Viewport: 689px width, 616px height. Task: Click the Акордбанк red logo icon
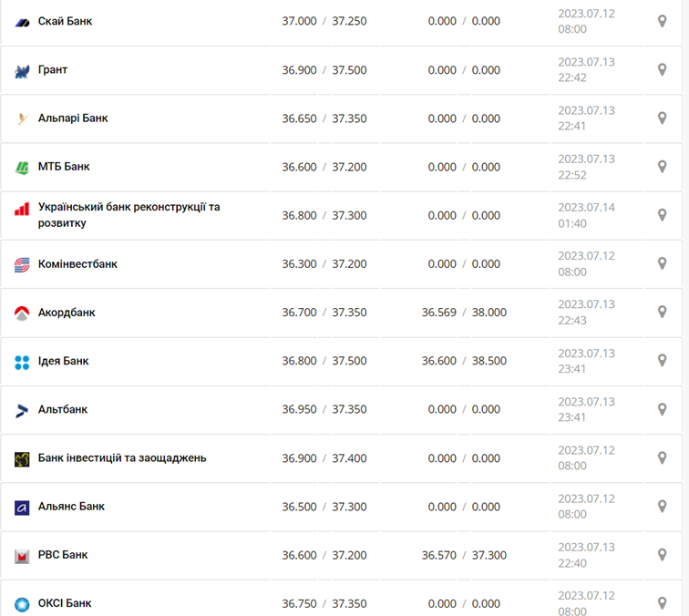pos(22,313)
